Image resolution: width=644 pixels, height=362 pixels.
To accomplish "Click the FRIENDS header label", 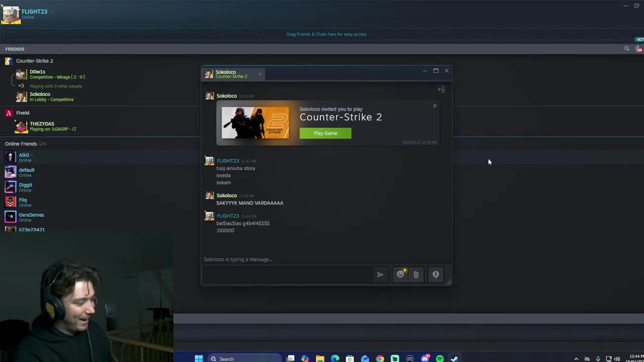I will (15, 49).
